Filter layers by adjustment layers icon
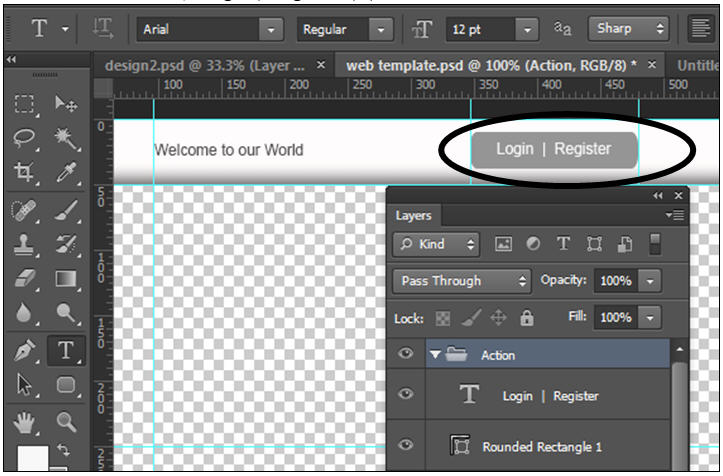Viewport: 723px width, 476px height. (x=533, y=244)
